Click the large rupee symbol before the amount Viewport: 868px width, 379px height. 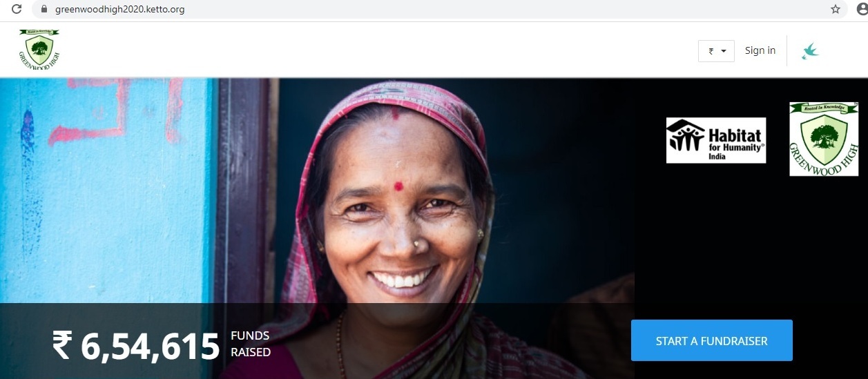(62, 346)
